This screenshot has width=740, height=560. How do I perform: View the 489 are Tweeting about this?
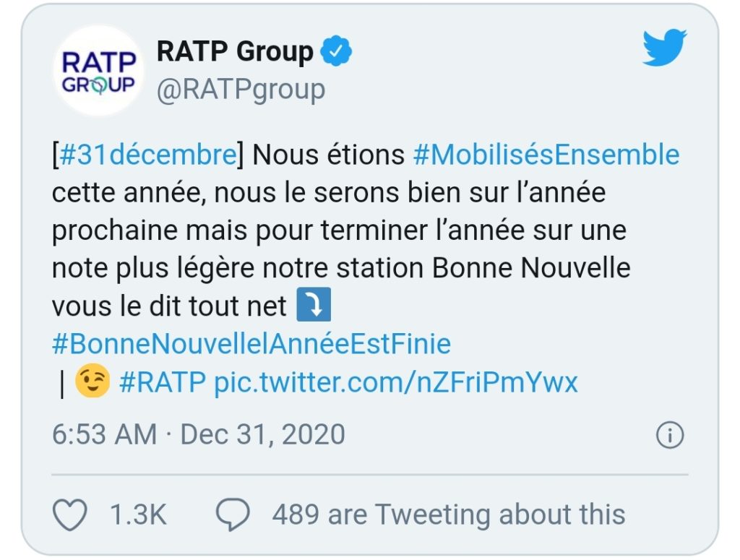(448, 514)
